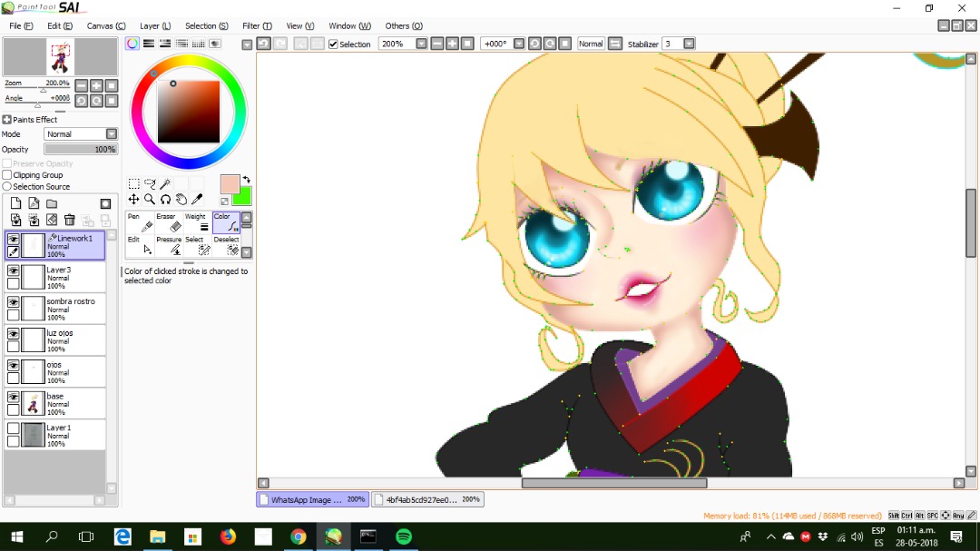Activate the rectangular selection tool
The height and width of the screenshot is (551, 980).
pyautogui.click(x=133, y=183)
